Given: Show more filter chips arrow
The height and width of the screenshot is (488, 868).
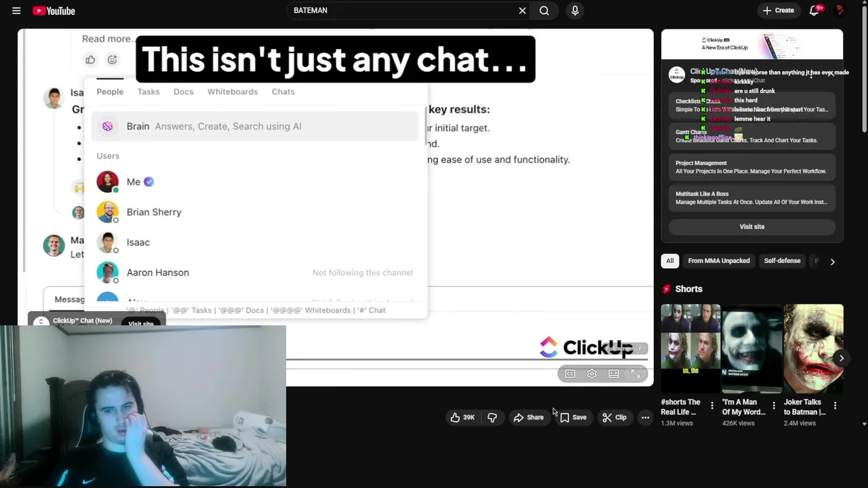Looking at the screenshot, I should click(x=833, y=262).
